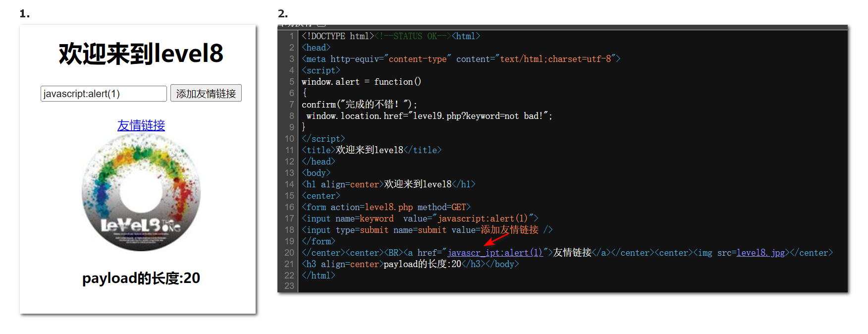Viewport: 868px width, 334px height.
Task: Click the 欢迎来到level8 page heading
Action: 141,54
